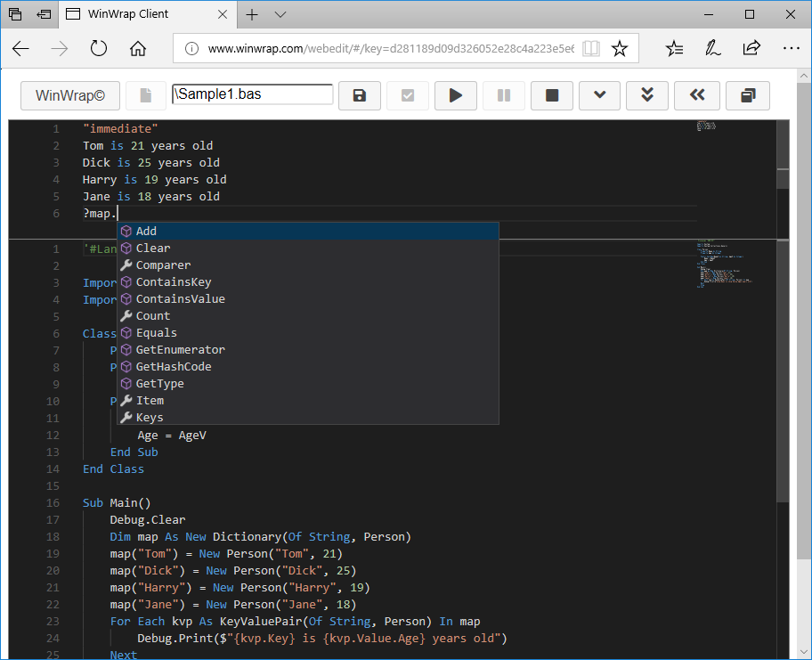Screen dimensions: 812x660
Task: Click the windows stack icon in toolbar
Action: coord(748,95)
